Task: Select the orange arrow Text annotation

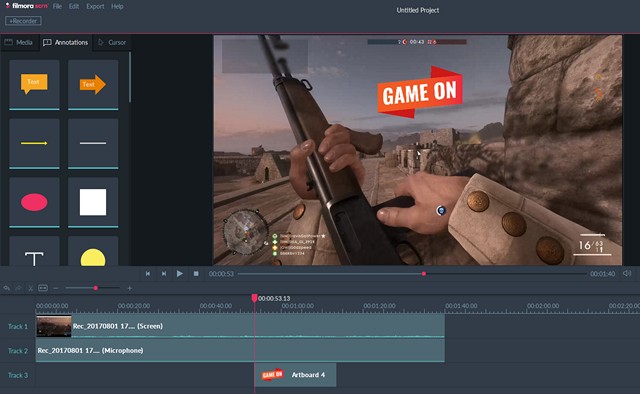Action: click(93, 85)
